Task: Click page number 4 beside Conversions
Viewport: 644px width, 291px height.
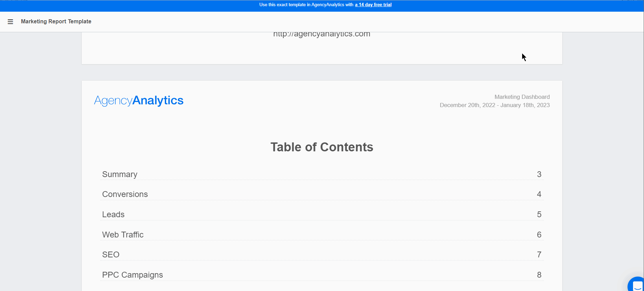Action: [x=539, y=194]
